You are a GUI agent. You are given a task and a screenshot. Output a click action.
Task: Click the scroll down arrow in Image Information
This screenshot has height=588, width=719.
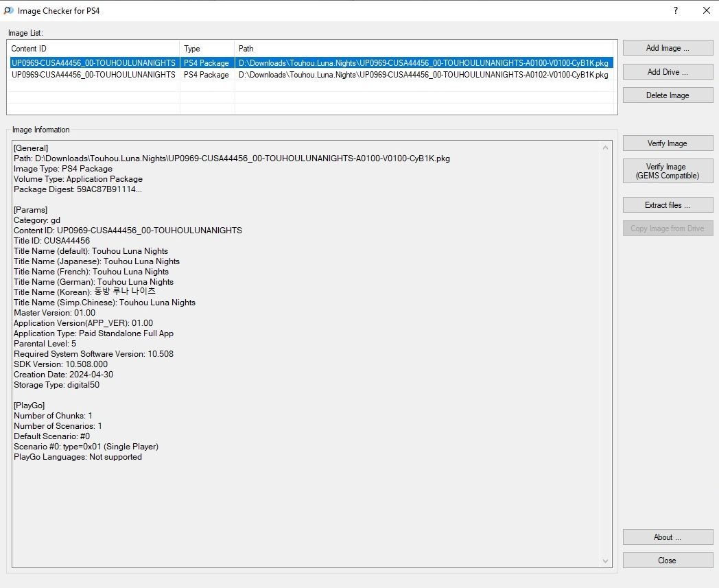pos(605,561)
